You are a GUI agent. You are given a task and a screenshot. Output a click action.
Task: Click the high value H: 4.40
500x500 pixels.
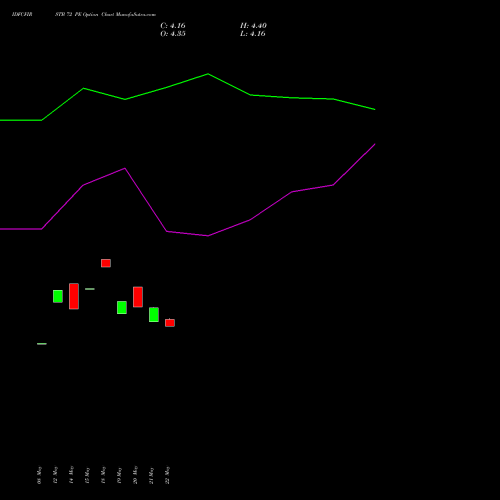click(253, 26)
